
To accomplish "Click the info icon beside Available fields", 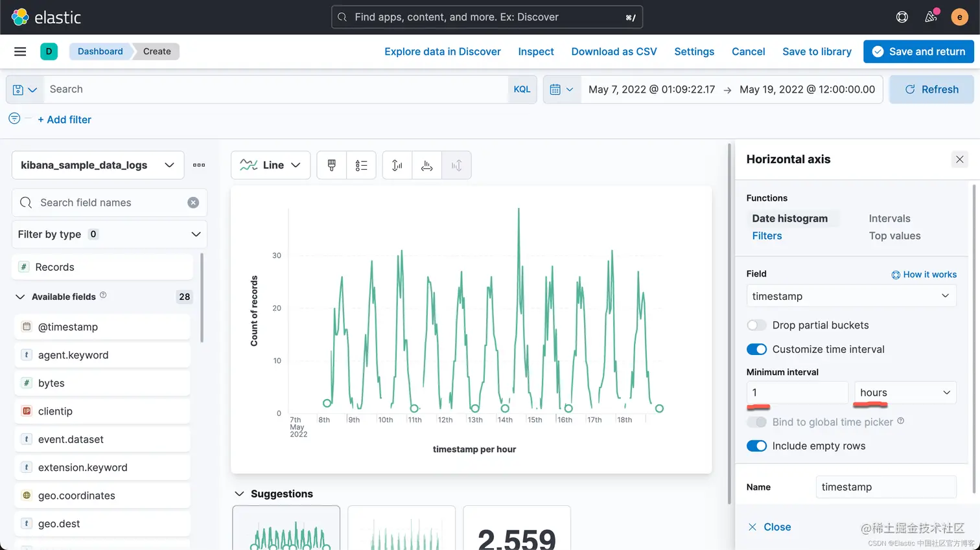I will 103,295.
